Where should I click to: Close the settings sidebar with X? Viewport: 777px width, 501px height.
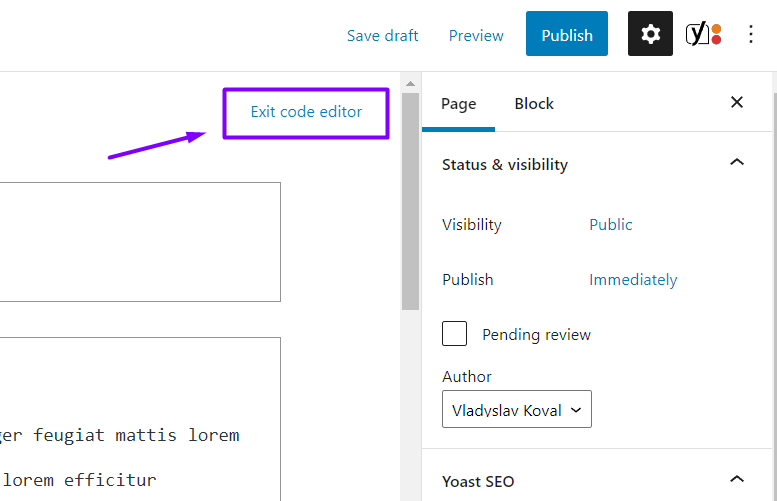(x=737, y=102)
